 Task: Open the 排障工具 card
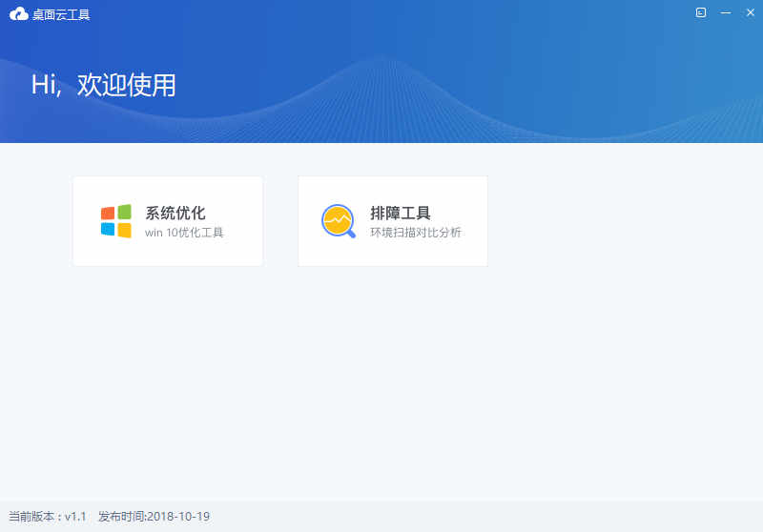click(393, 221)
